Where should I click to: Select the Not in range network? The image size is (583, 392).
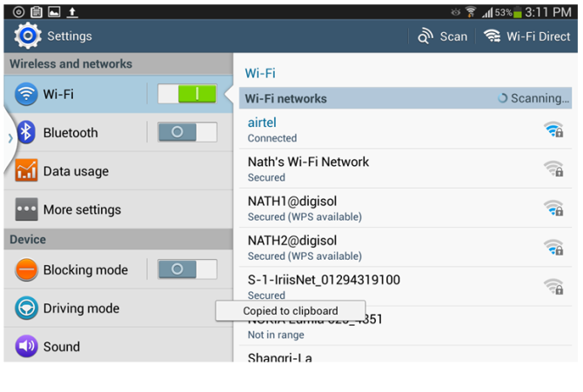point(405,326)
